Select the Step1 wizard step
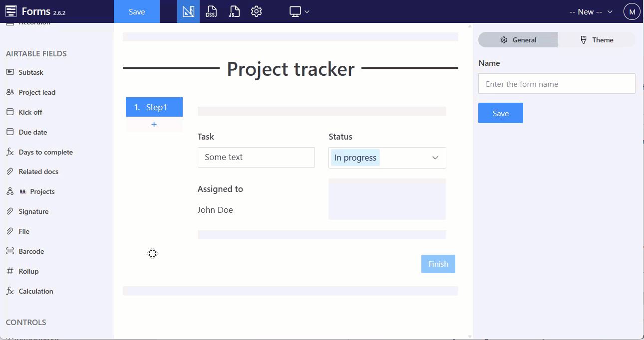This screenshot has height=340, width=644. tap(154, 107)
